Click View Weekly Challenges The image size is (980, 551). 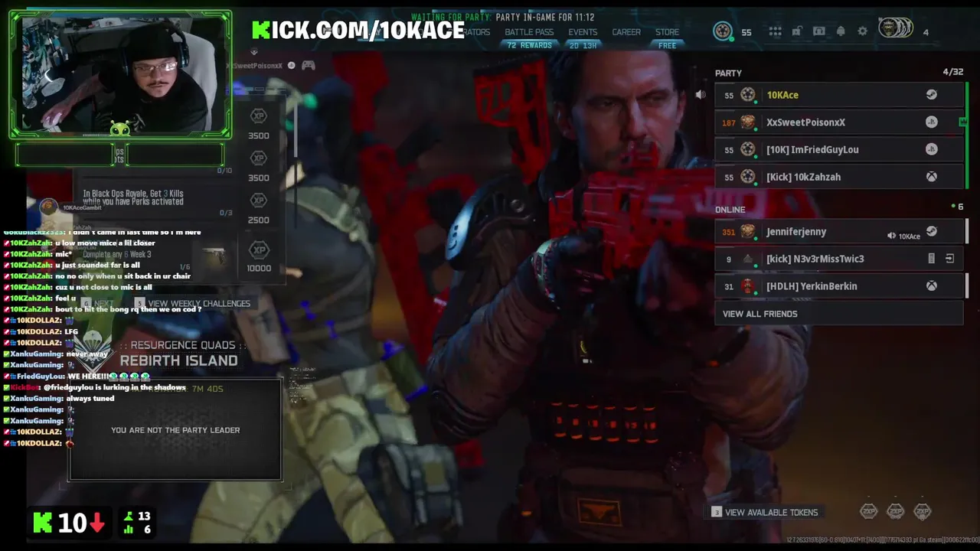click(193, 304)
